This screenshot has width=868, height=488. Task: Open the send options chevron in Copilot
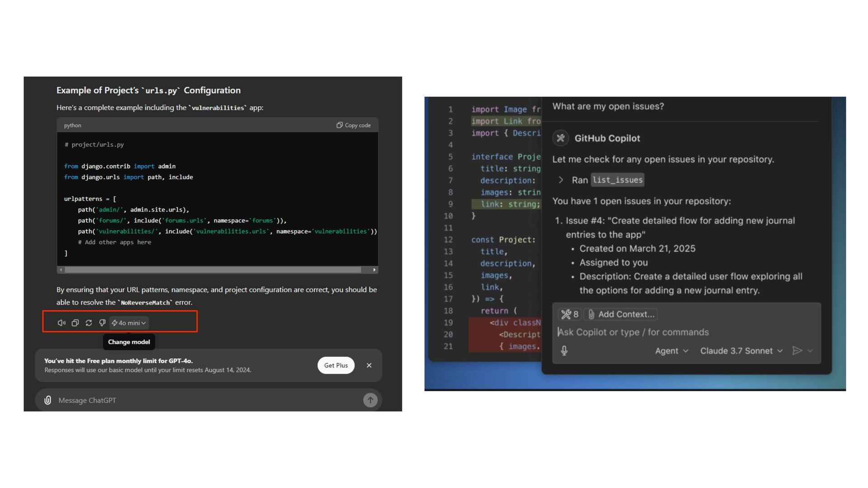(810, 351)
